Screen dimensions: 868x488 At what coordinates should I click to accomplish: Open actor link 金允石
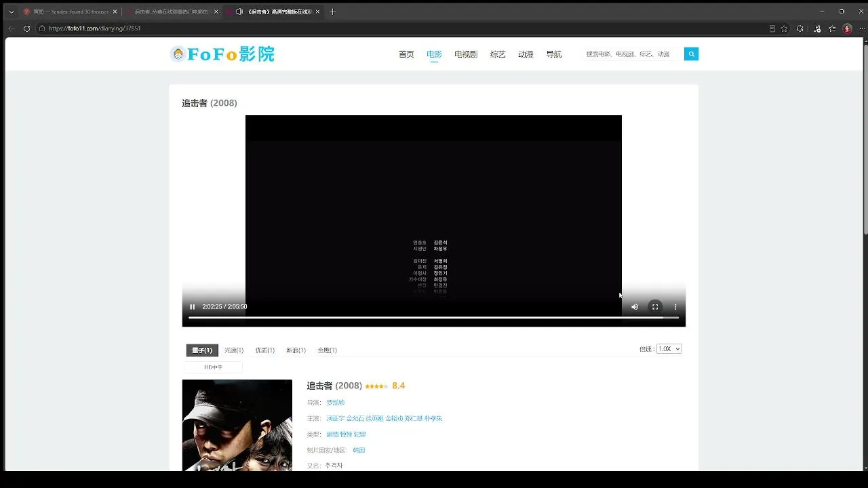(355, 419)
